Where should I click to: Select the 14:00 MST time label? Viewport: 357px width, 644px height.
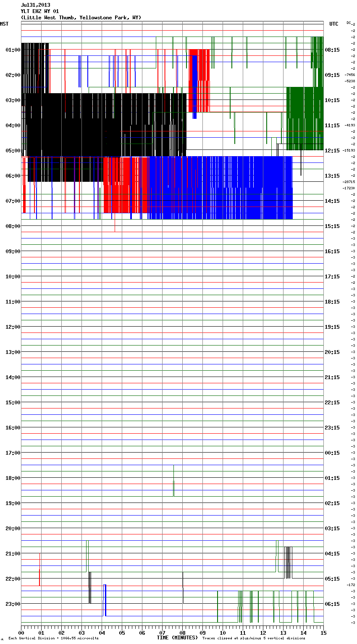[13, 377]
